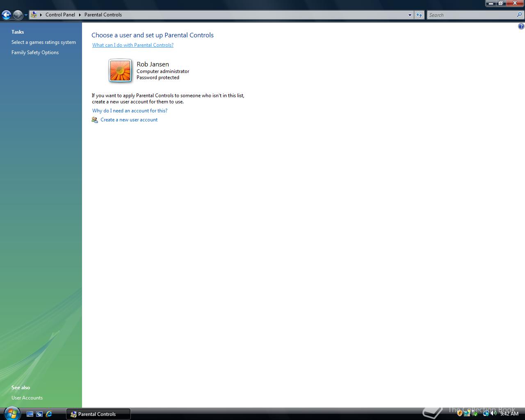Screen dimensions: 525x420
Task: Open Select a games ratings system
Action: coord(43,42)
